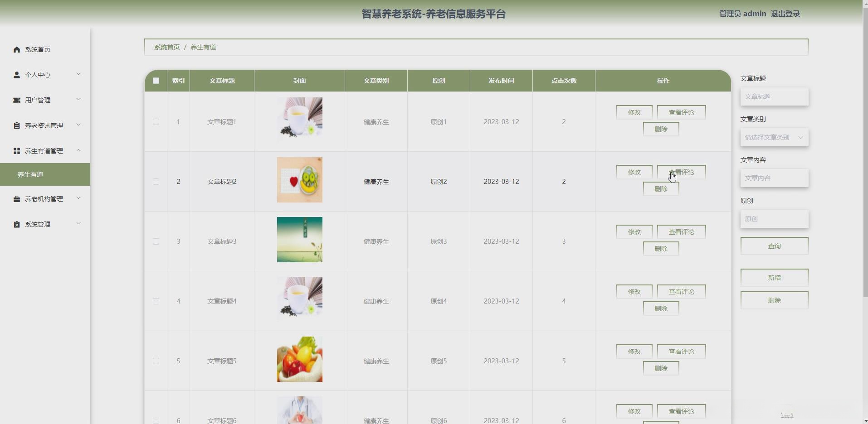Image resolution: width=868 pixels, height=424 pixels.
Task: Select 养生有道 in the sidebar menu
Action: coord(30,174)
